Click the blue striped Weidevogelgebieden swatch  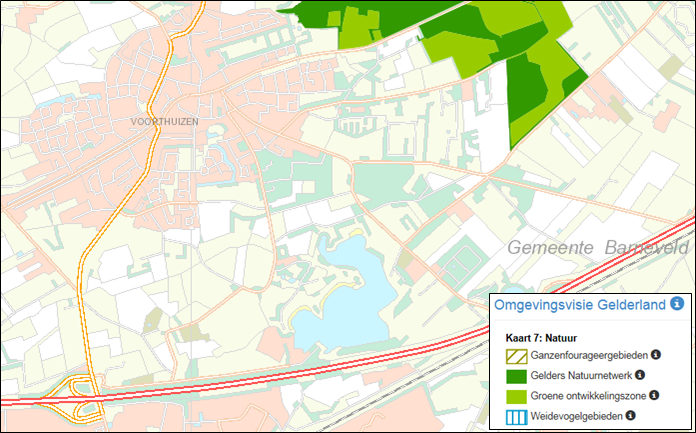517,417
